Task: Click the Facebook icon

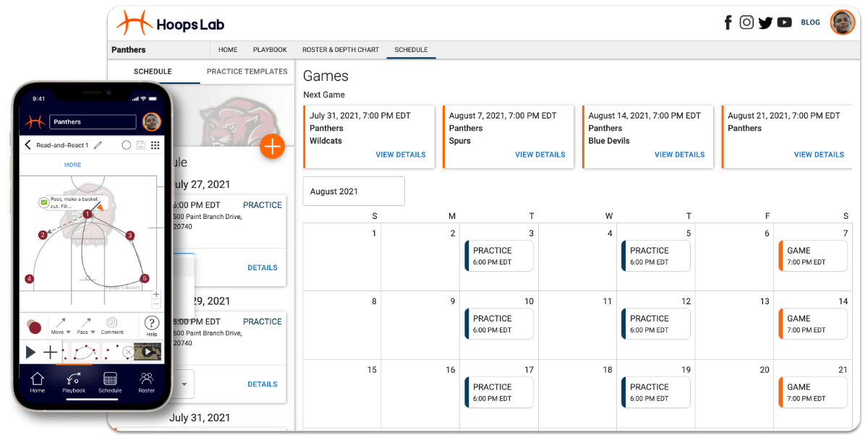Action: pos(728,22)
